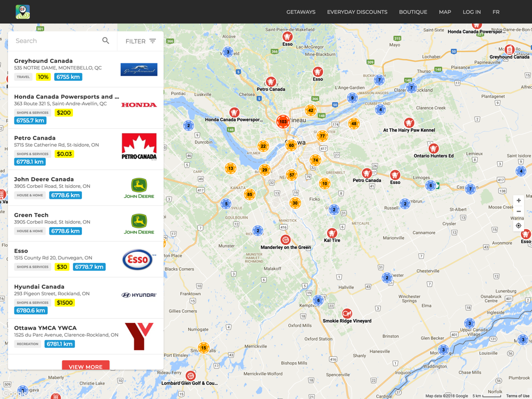Click the $0.03 discount badge
Image resolution: width=532 pixels, height=399 pixels.
tap(64, 154)
